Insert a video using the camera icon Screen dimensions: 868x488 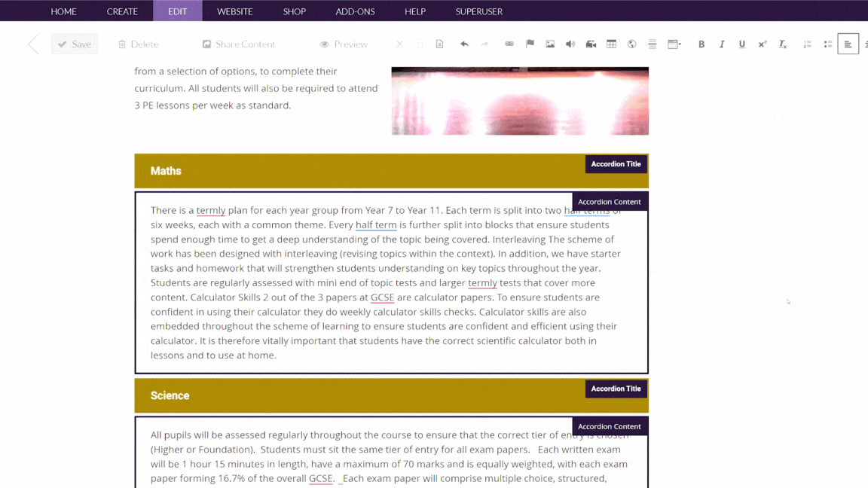(591, 44)
